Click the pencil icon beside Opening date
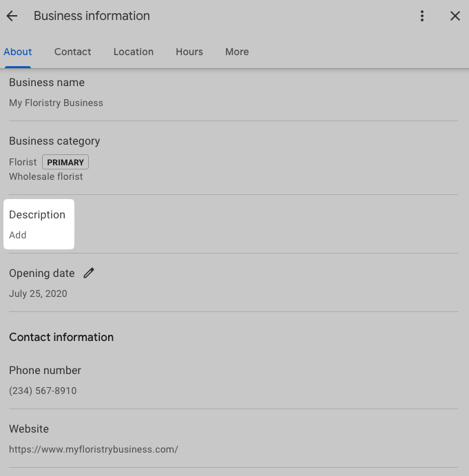The width and height of the screenshot is (469, 476). [x=89, y=273]
